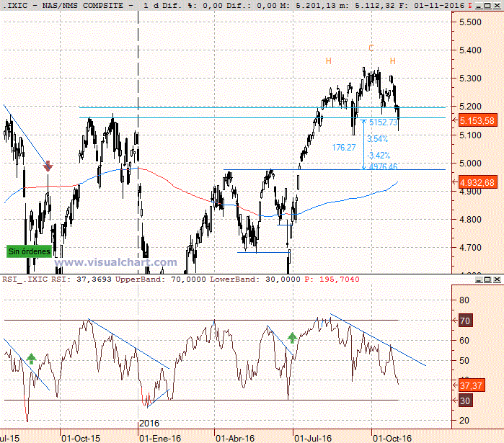The image size is (504, 443).
Task: Click the 5.400 price axis label
Action: tap(470, 50)
